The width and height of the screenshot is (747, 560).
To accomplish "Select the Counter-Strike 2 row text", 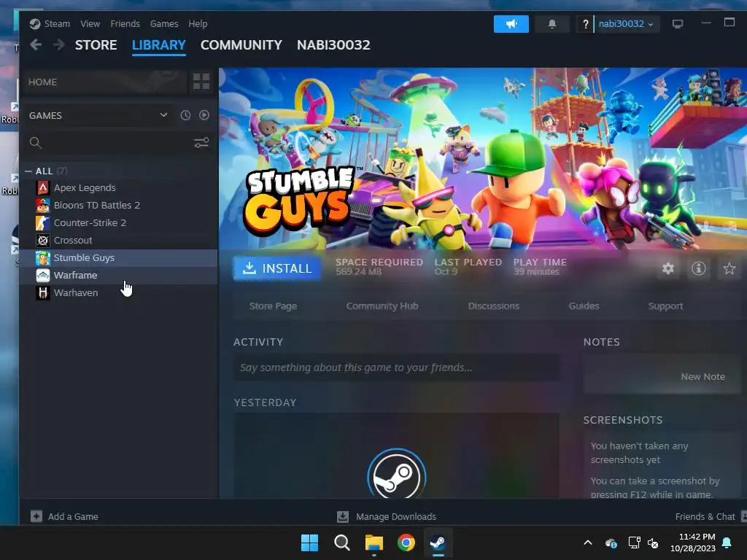I will [90, 223].
